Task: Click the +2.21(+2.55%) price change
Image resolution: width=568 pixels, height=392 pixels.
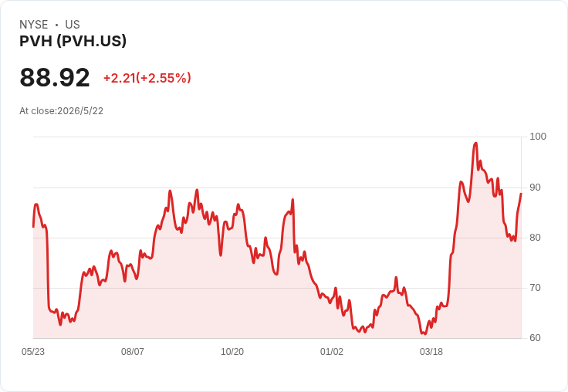Action: tap(147, 78)
